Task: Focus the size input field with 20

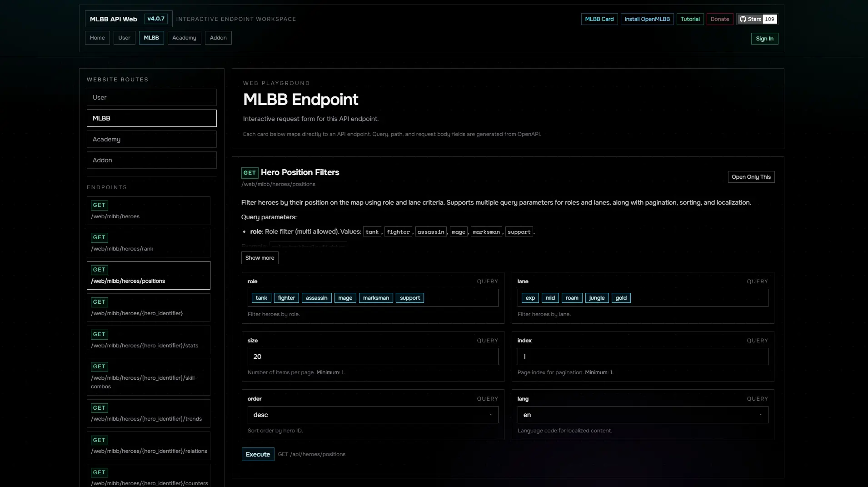Action: (x=373, y=356)
